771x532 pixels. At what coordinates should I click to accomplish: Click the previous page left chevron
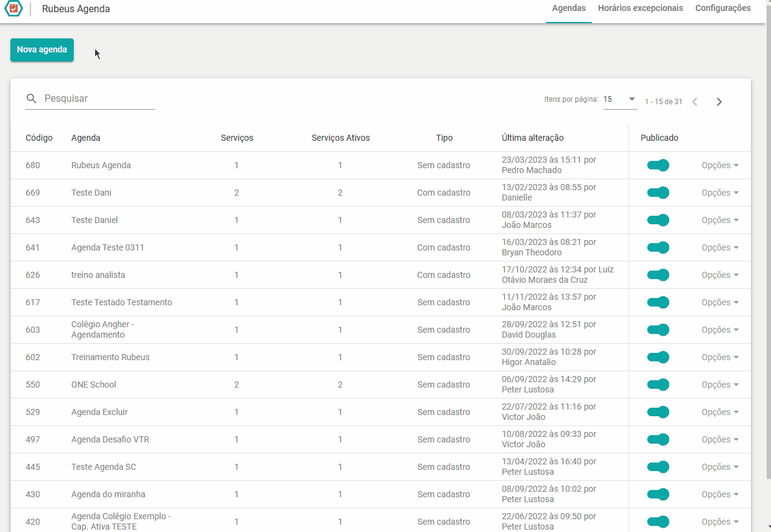coord(695,102)
